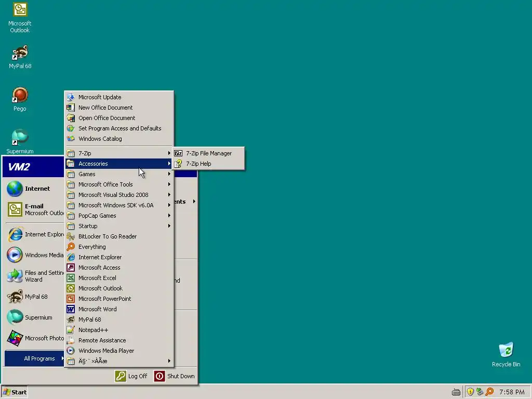
Task: Click the security shield tray icon
Action: pos(470,392)
